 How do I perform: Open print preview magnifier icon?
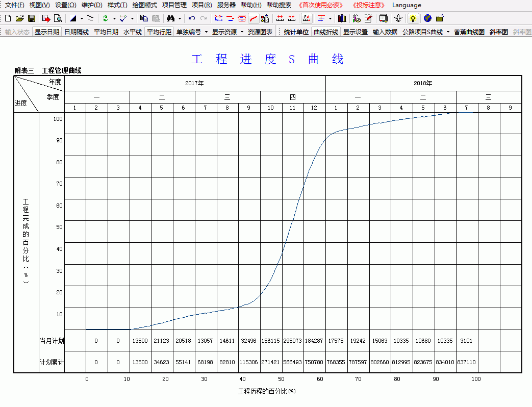point(58,18)
